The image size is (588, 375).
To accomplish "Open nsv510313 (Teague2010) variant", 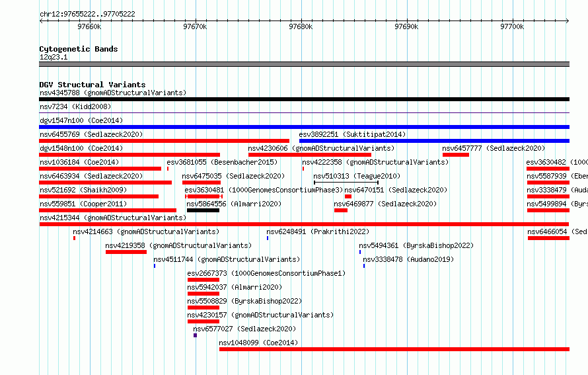I will coord(357,176).
